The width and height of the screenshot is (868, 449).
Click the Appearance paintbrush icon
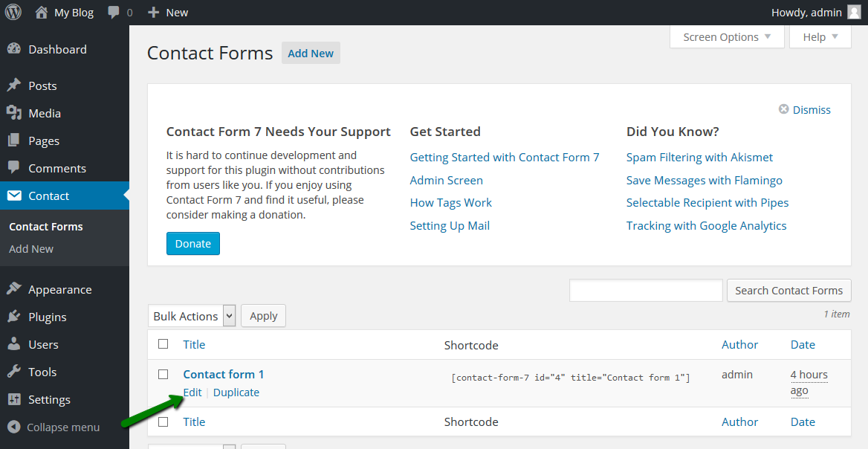click(14, 289)
